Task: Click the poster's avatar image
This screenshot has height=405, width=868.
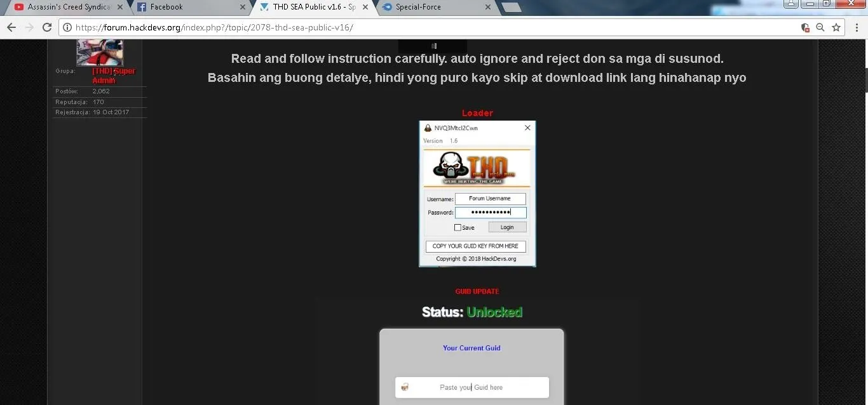Action: tap(100, 52)
